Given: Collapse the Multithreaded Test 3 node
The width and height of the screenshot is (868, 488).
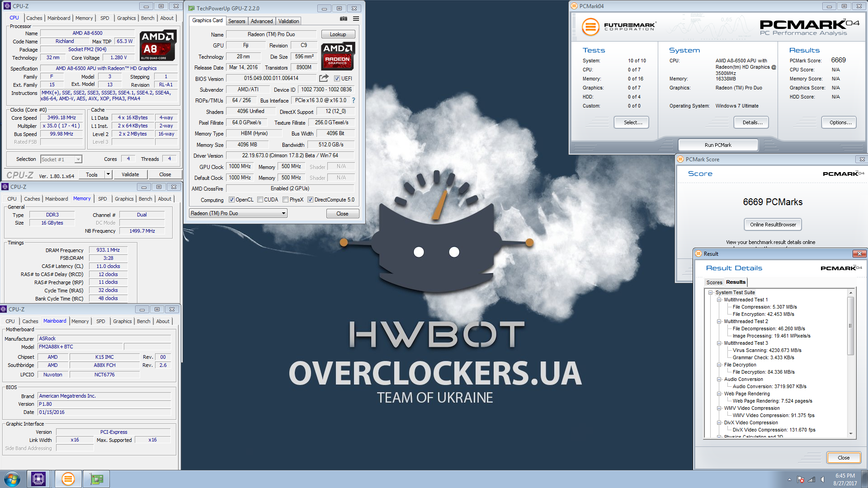Looking at the screenshot, I should 719,343.
